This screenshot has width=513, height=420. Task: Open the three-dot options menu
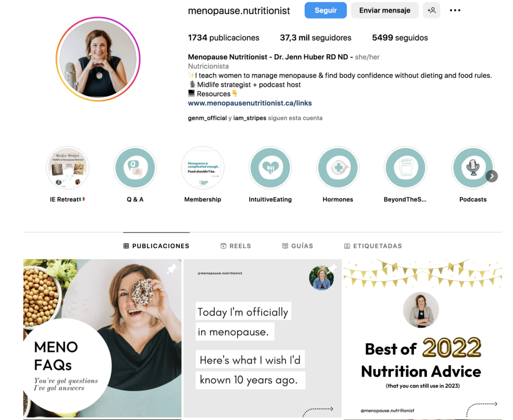[455, 10]
